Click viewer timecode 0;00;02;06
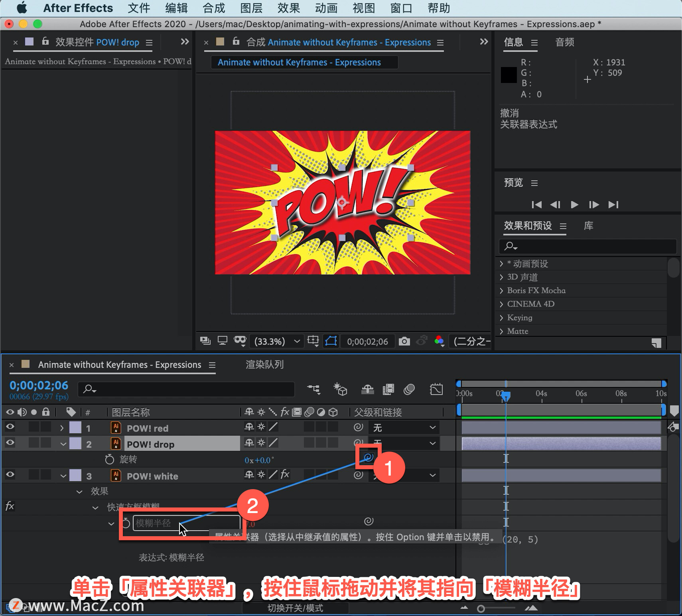The image size is (682, 616). pyautogui.click(x=367, y=342)
